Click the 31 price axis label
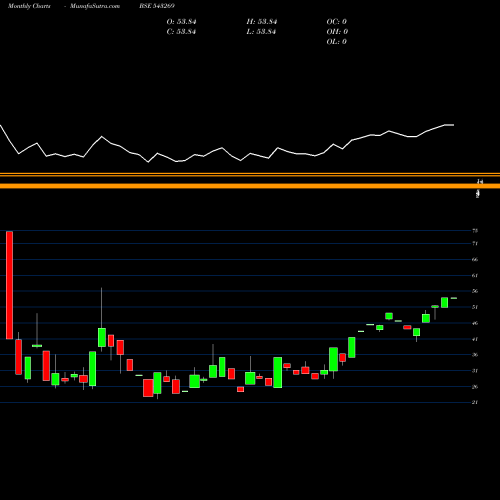This screenshot has width=500, height=500. point(475,371)
